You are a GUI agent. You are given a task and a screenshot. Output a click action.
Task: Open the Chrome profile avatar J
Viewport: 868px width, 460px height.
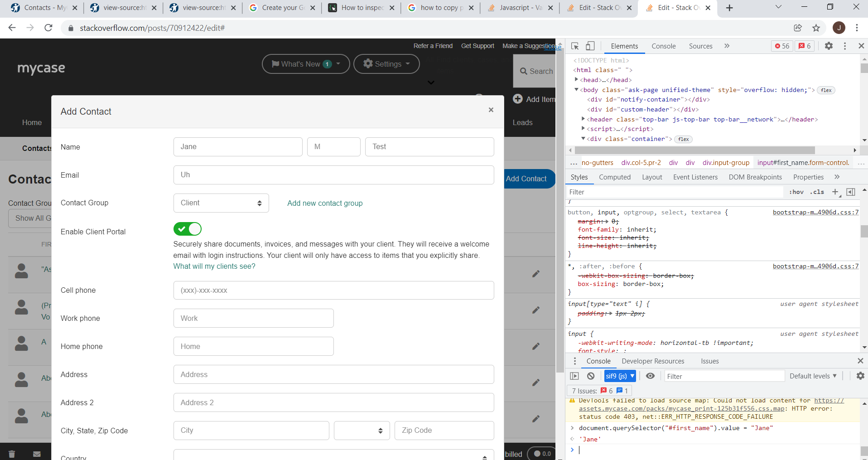click(839, 28)
